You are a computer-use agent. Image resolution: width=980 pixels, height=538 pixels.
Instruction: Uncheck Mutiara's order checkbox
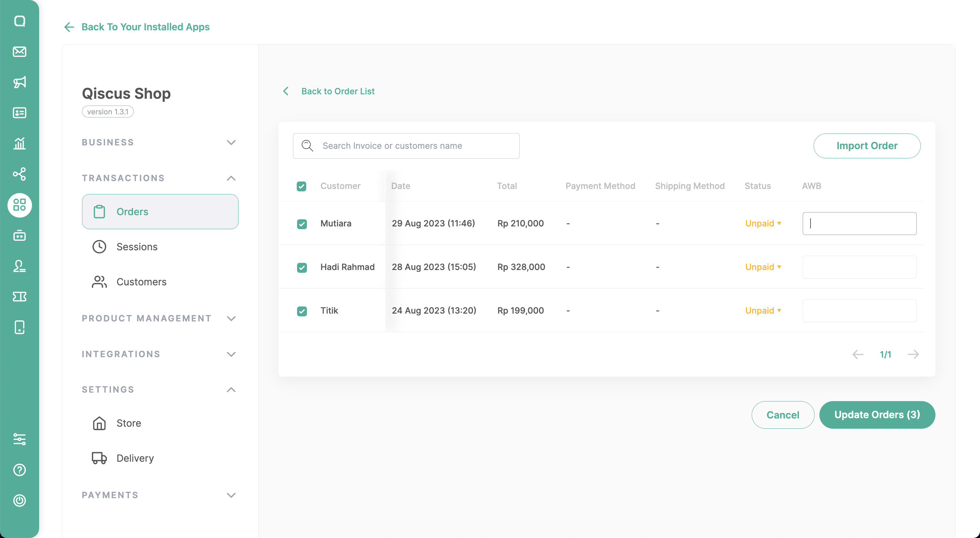(302, 224)
